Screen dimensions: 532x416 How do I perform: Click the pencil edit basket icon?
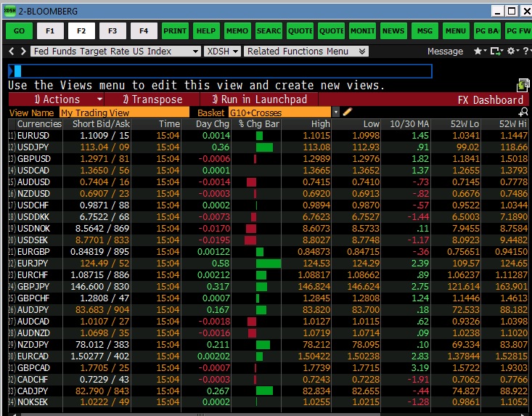point(348,112)
